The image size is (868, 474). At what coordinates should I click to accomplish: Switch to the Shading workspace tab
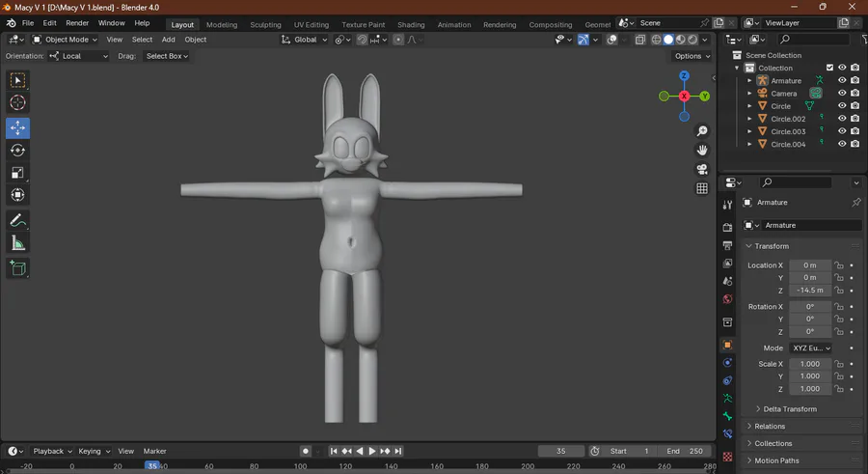click(411, 24)
